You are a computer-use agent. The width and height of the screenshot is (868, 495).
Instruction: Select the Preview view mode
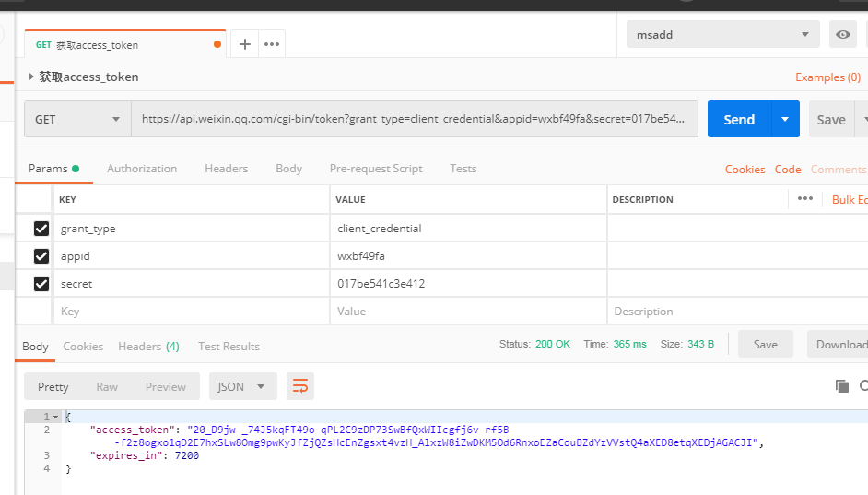click(x=166, y=386)
